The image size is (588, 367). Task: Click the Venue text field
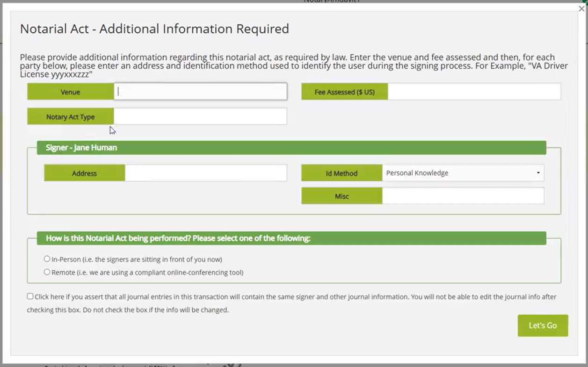[x=201, y=92]
